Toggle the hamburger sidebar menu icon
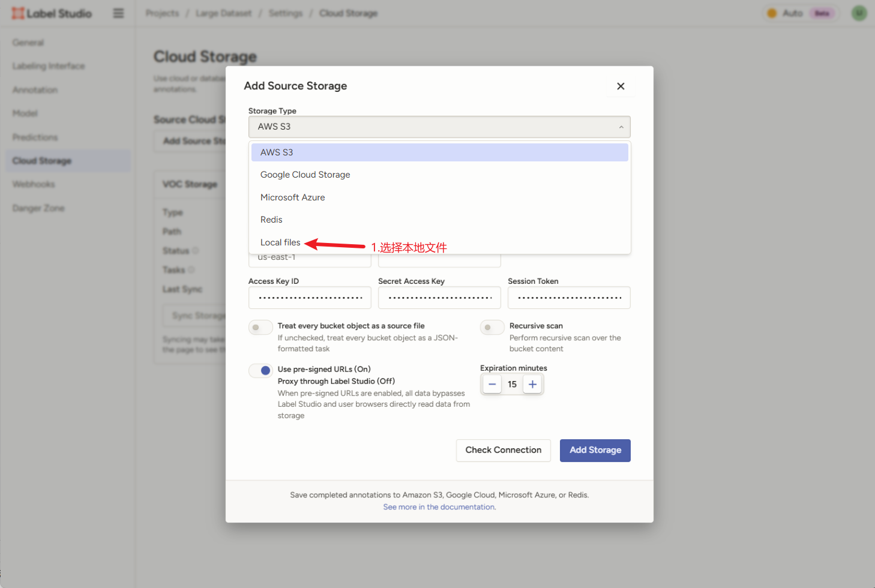 pyautogui.click(x=119, y=13)
